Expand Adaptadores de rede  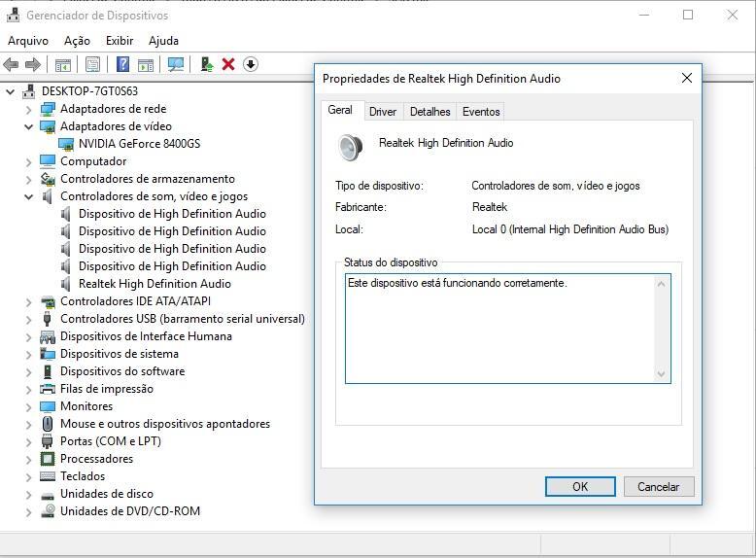[29, 110]
